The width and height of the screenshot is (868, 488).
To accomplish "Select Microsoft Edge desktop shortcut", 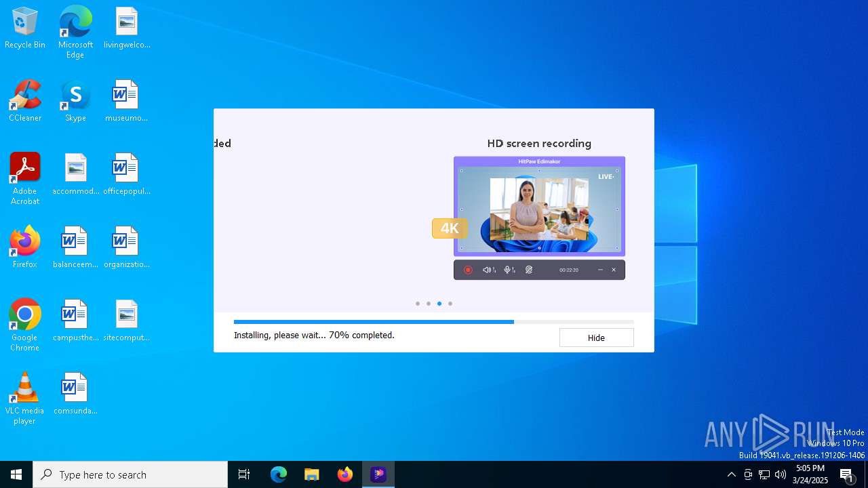I will pos(75,33).
